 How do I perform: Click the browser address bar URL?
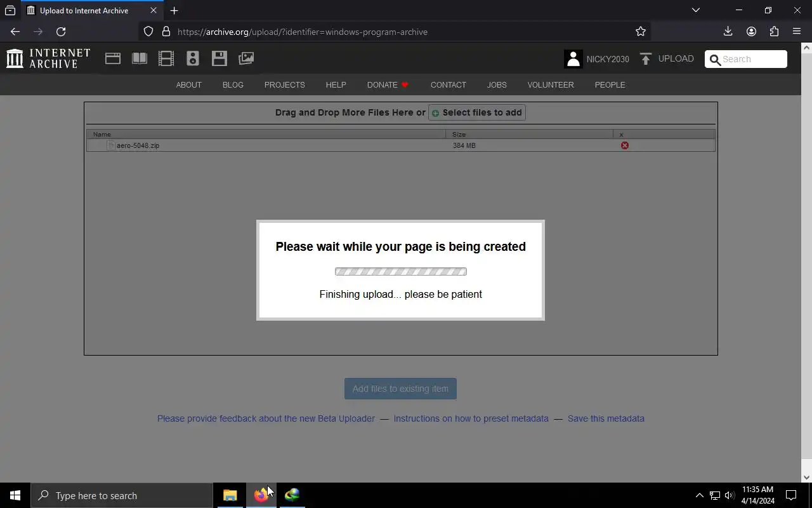coord(303,32)
